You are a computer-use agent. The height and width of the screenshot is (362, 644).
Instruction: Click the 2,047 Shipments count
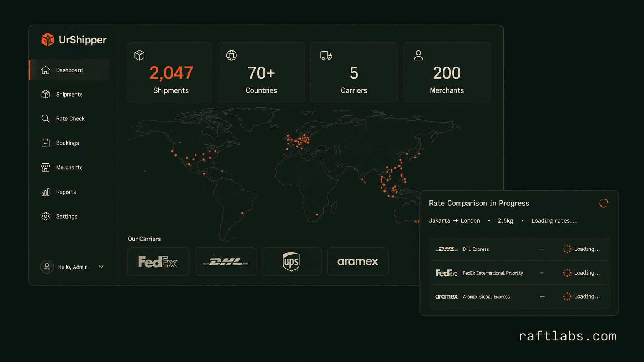point(171,73)
